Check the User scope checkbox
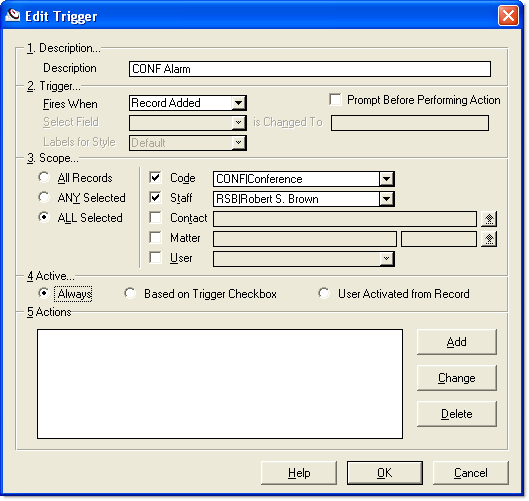 coord(155,258)
